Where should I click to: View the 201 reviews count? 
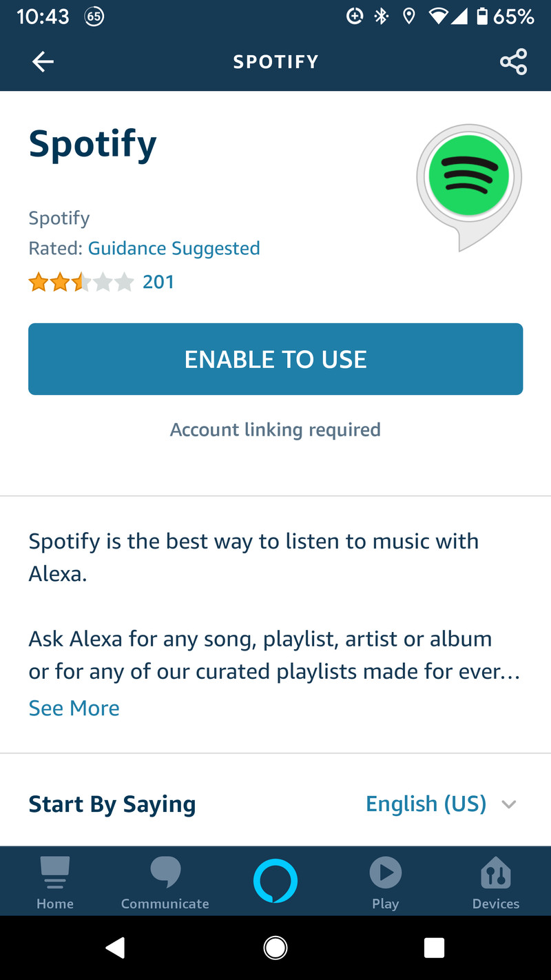click(158, 282)
